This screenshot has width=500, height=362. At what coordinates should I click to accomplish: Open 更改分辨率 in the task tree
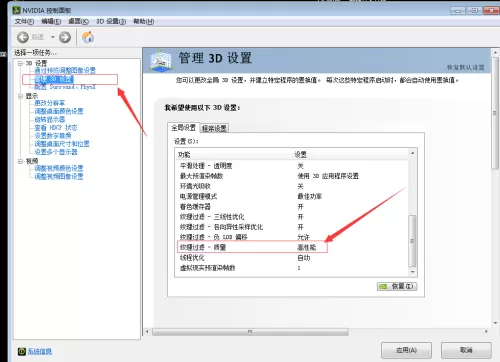[50, 103]
